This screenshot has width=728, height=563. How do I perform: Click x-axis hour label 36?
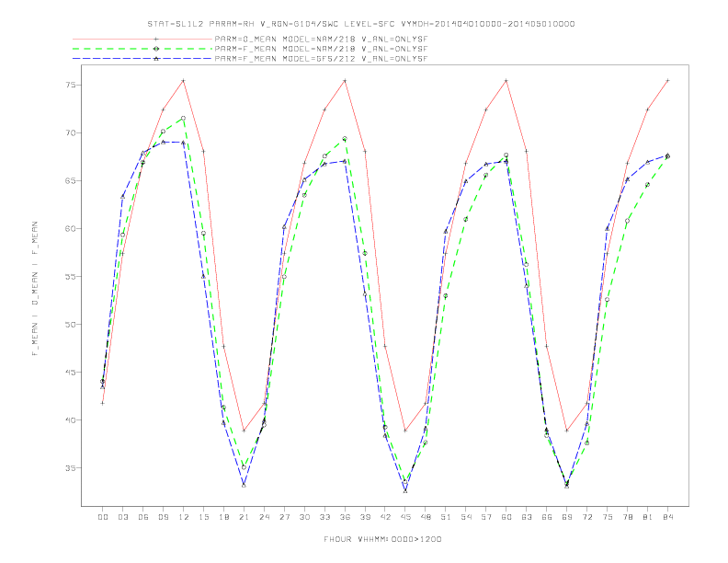click(345, 517)
